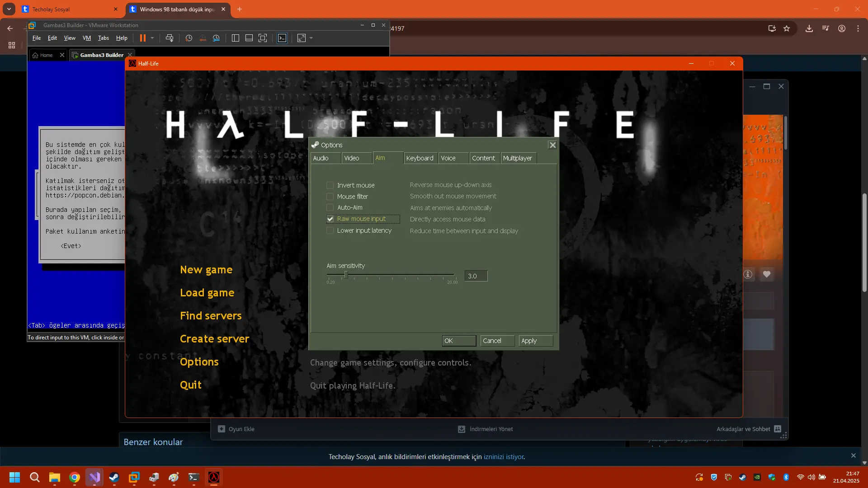The image size is (868, 488).
Task: Open Steam from the taskbar
Action: 114,477
